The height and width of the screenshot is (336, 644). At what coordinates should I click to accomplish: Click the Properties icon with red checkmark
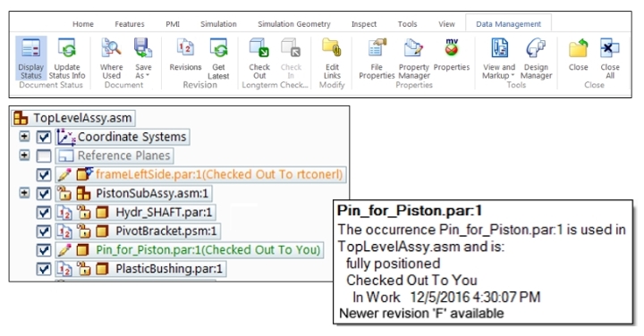(x=452, y=47)
